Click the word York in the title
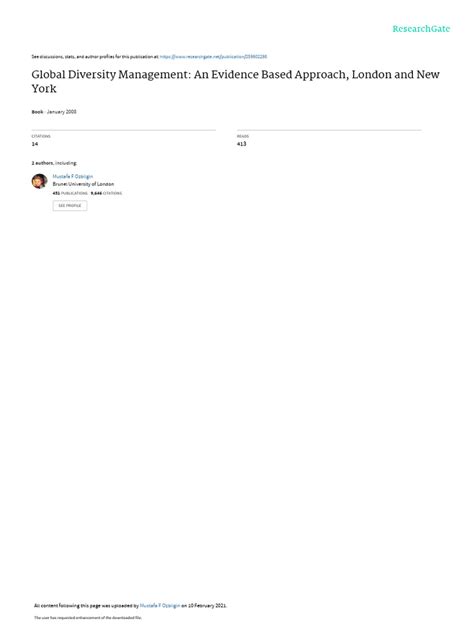Image resolution: width=474 pixels, height=632 pixels. click(44, 89)
